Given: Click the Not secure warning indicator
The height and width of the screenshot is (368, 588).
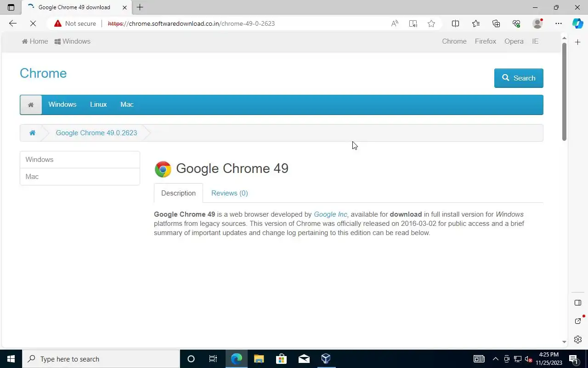Looking at the screenshot, I should (x=75, y=23).
